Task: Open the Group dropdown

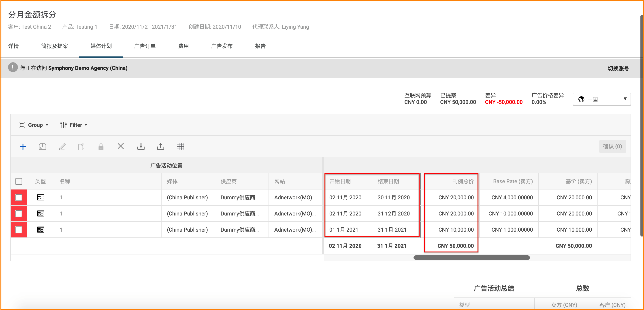Action: (34, 125)
